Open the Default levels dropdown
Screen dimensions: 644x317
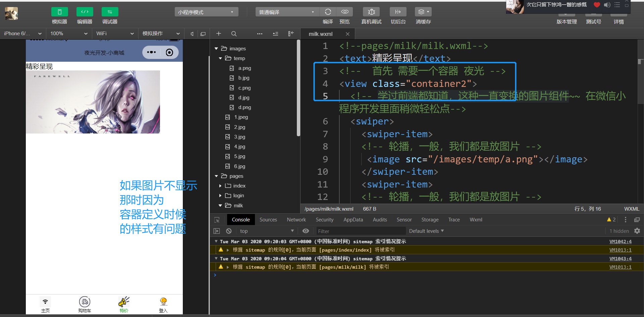[426, 231]
